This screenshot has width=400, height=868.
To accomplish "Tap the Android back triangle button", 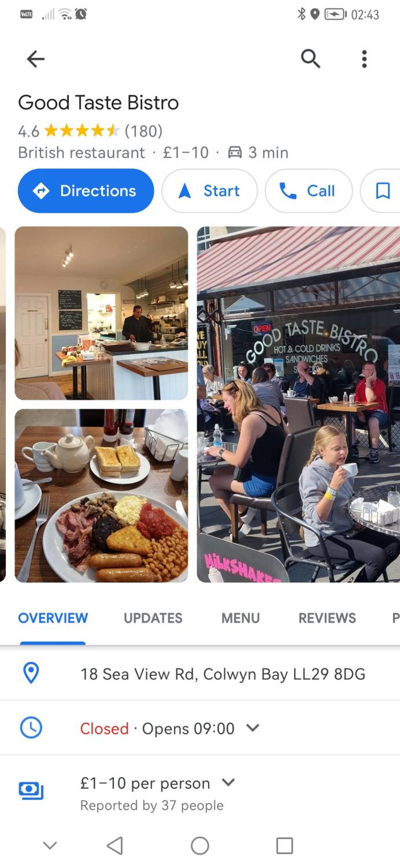I will 115,846.
